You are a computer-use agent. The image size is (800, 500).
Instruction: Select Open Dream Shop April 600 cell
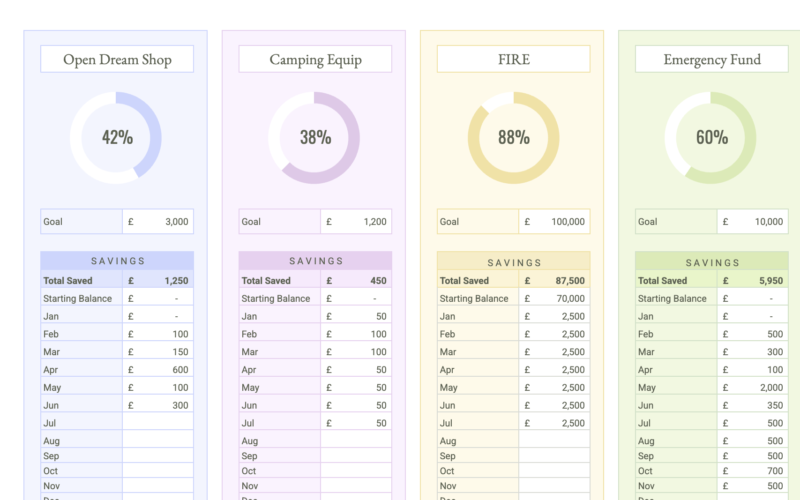158,370
